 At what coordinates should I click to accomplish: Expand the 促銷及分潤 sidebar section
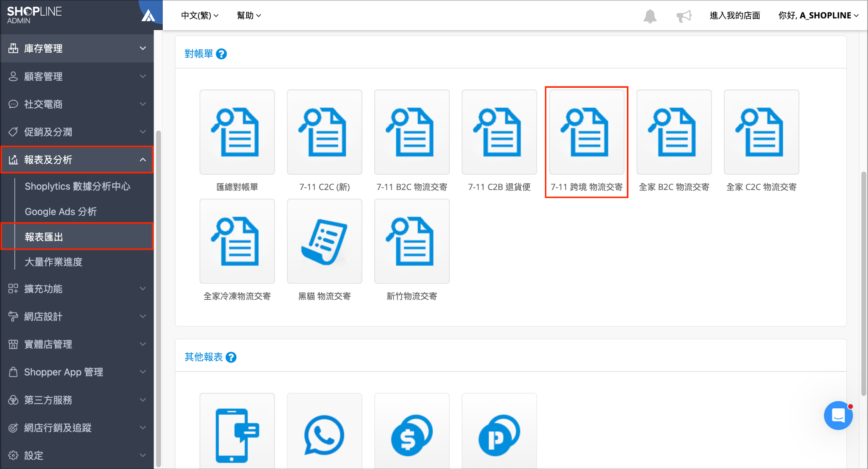(77, 132)
